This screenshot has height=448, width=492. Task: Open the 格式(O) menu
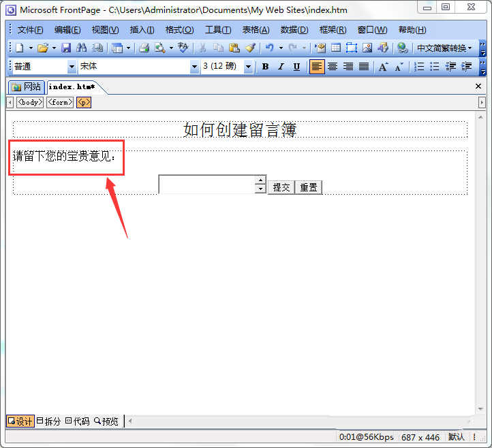click(179, 30)
